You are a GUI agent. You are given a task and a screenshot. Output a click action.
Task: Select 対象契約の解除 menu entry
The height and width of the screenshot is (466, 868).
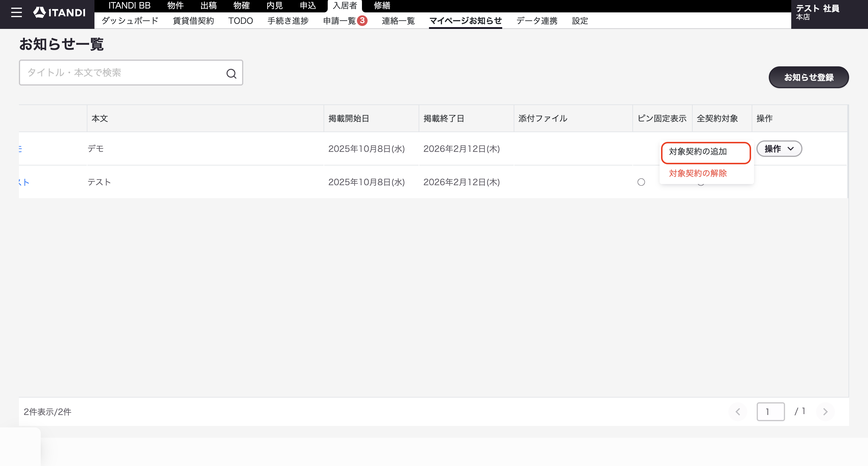(698, 173)
